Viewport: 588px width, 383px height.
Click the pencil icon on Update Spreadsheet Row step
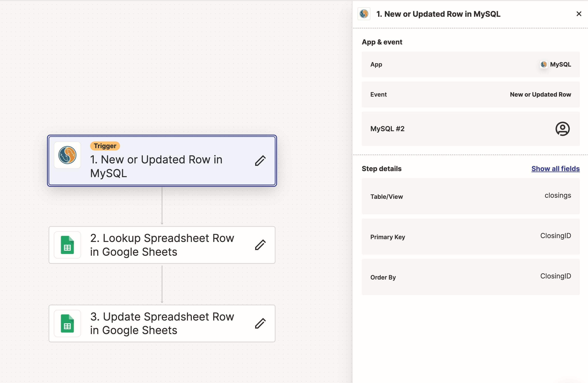pyautogui.click(x=260, y=323)
